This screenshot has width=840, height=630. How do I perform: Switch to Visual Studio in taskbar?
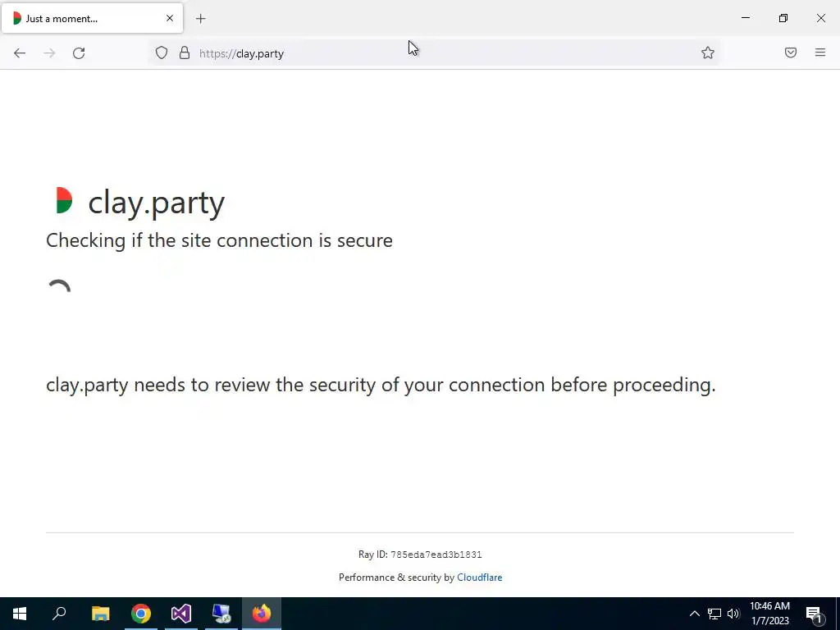pos(181,614)
